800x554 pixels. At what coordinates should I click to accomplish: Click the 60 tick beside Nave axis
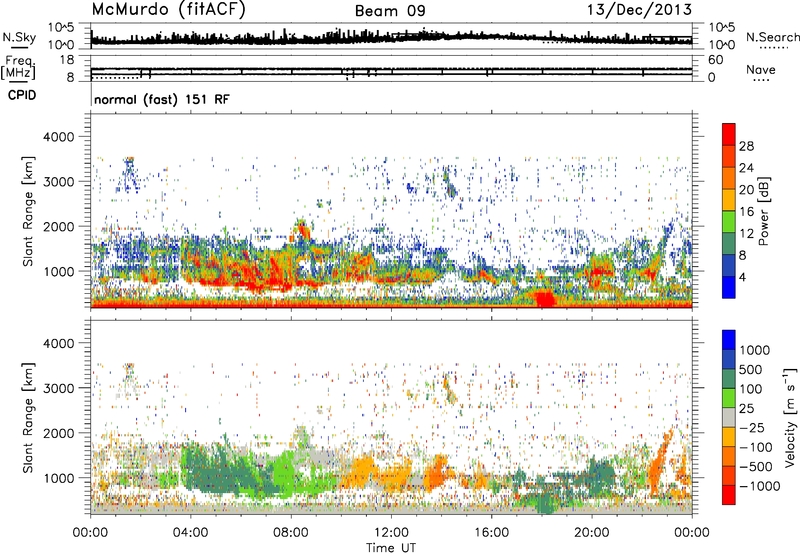click(716, 60)
